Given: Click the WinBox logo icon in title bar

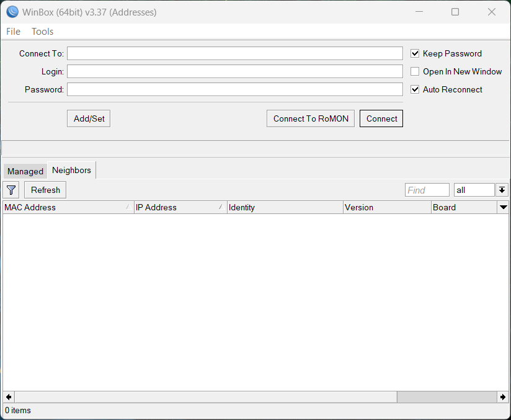Looking at the screenshot, I should pyautogui.click(x=12, y=12).
